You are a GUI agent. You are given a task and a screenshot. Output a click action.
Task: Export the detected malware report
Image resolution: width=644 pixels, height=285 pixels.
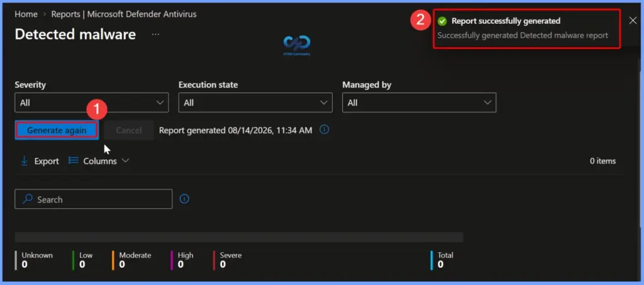tap(40, 161)
